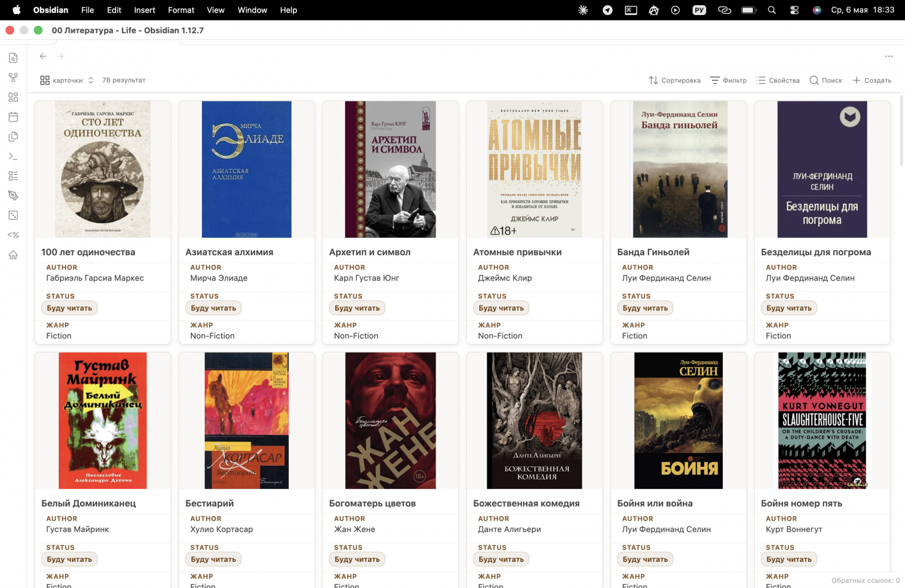Open the View menu
The width and height of the screenshot is (905, 588).
tap(216, 10)
